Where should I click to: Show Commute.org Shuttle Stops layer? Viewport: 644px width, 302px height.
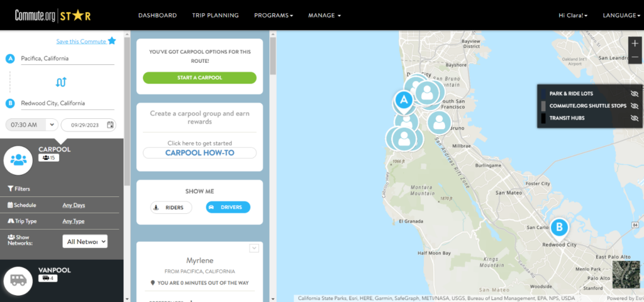point(634,106)
